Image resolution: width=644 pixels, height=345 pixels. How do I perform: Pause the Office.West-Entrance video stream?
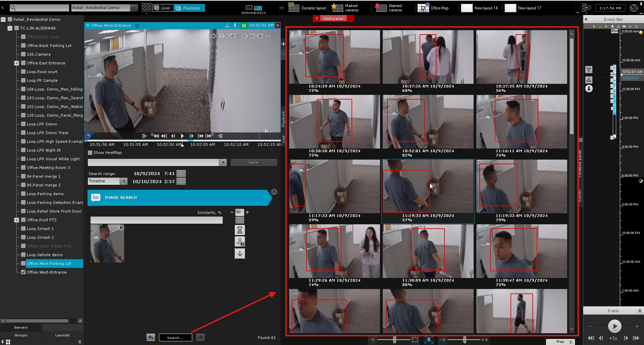coord(244,25)
